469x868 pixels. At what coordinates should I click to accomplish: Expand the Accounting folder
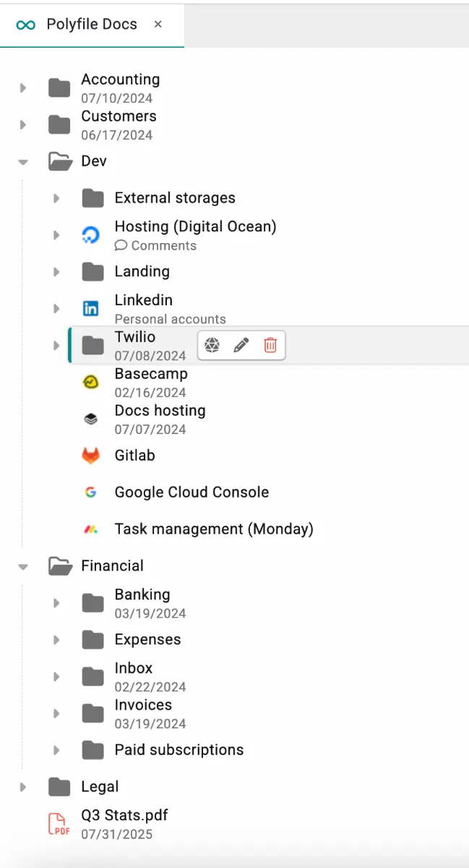click(23, 88)
